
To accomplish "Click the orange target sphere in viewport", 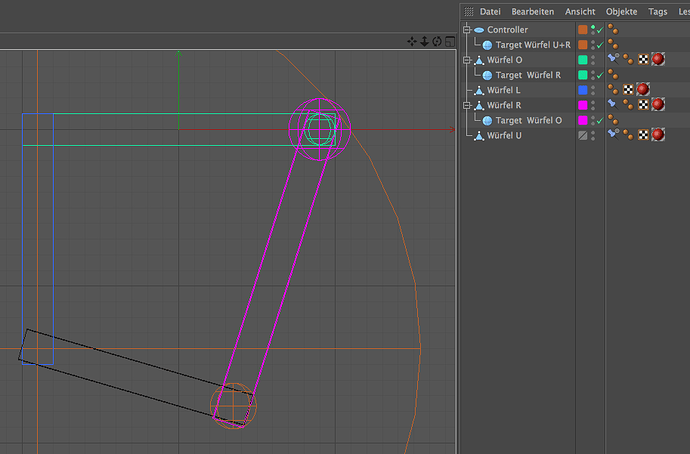I will pos(233,406).
